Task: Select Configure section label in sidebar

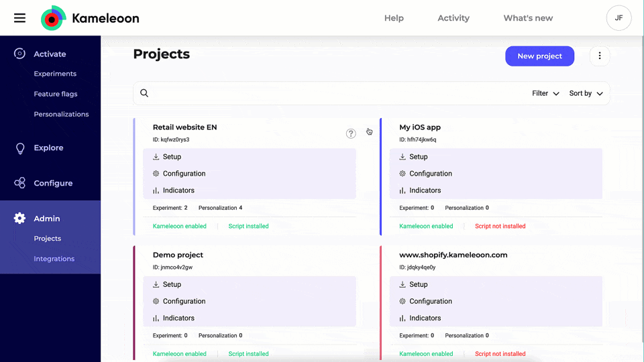Action: coord(53,183)
